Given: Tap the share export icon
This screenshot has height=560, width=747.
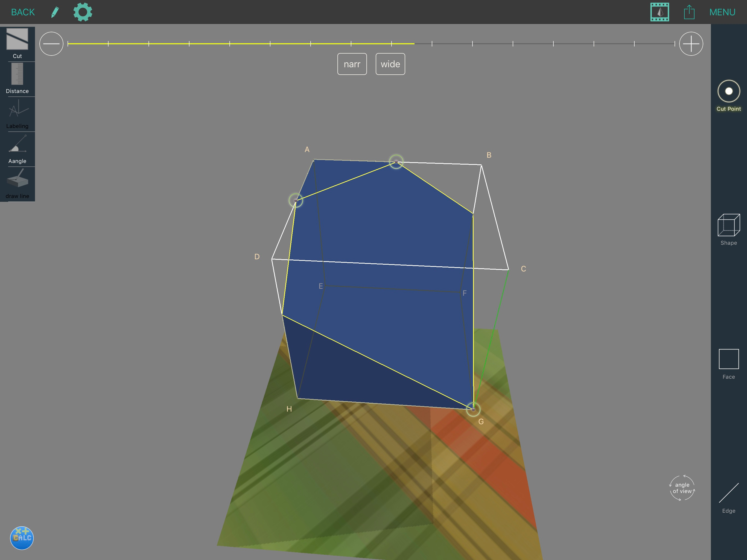Looking at the screenshot, I should [x=689, y=12].
